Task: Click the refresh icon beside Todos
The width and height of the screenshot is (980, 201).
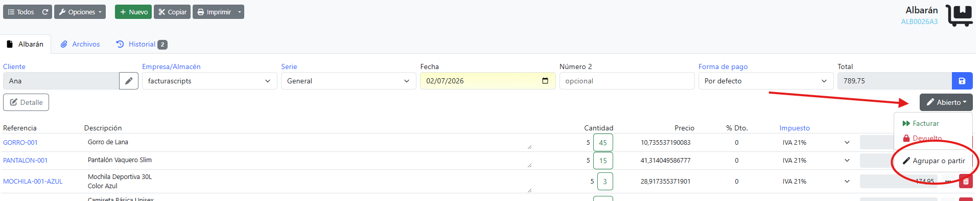Action: pos(45,12)
